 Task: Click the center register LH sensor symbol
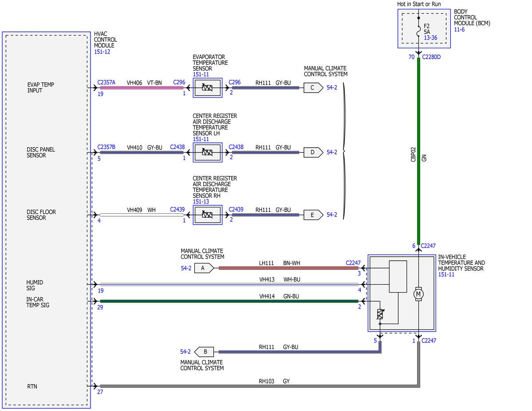coord(207,152)
